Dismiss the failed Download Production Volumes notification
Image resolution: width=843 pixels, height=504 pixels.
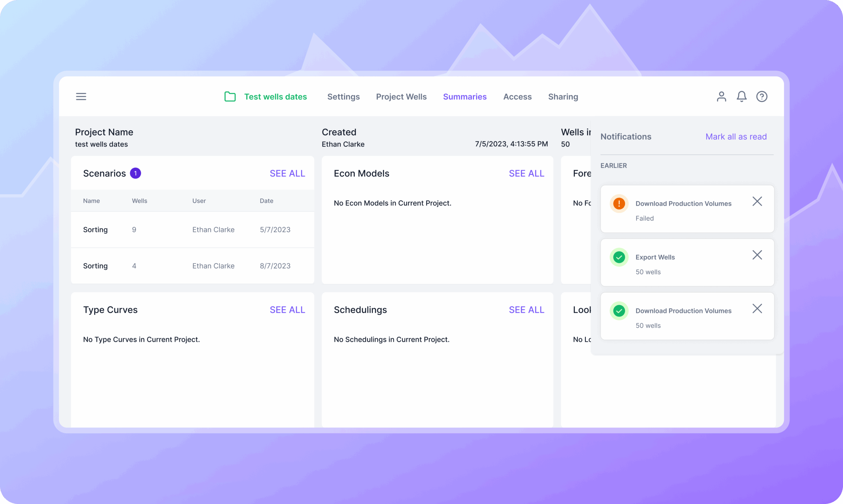757,201
